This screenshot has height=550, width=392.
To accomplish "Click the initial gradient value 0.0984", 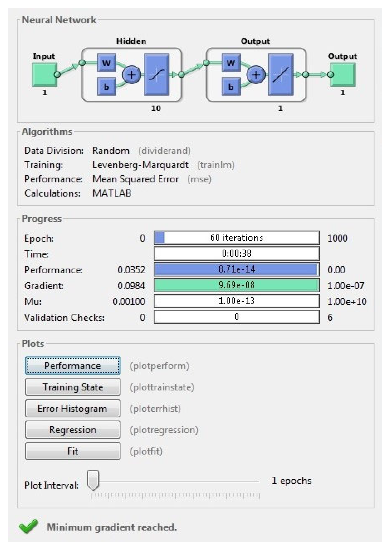I will (x=131, y=286).
